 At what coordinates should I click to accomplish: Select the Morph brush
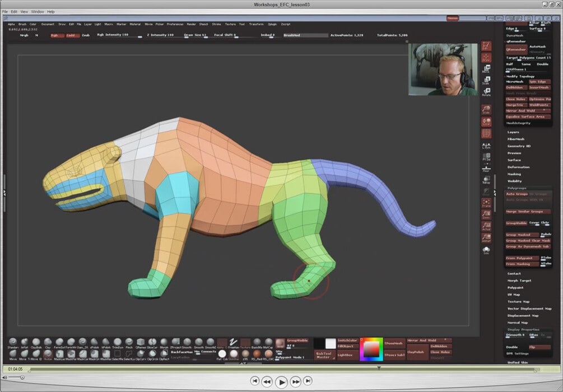pos(164,343)
